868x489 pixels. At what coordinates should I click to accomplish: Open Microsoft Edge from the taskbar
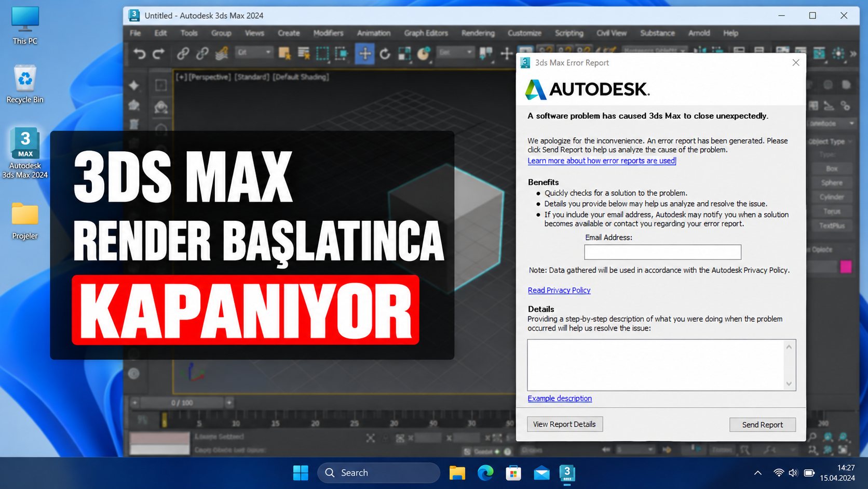tap(485, 473)
